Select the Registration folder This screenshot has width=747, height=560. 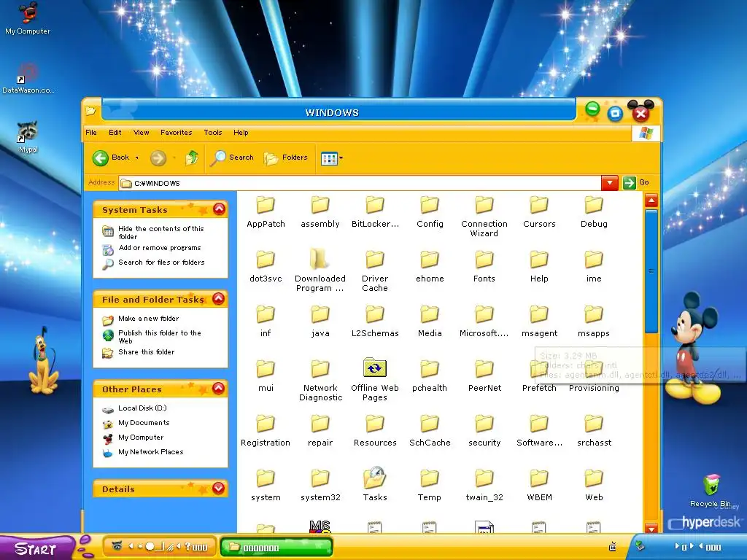click(266, 431)
